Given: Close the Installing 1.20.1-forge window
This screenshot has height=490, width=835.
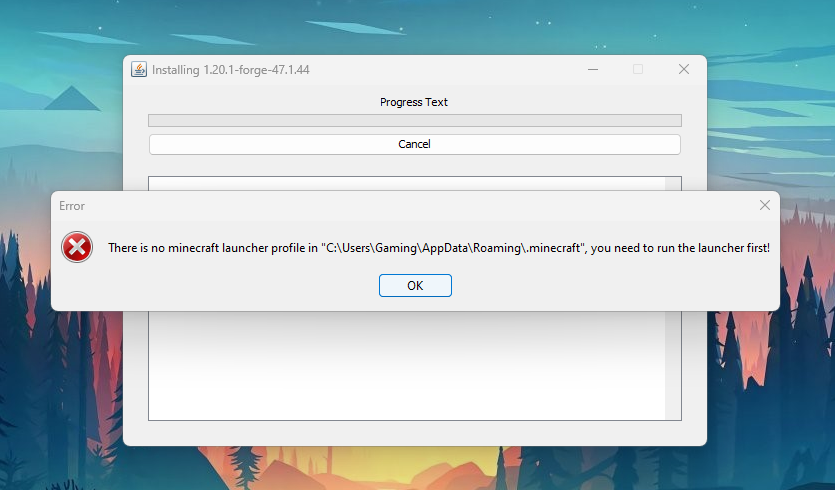Looking at the screenshot, I should coord(684,69).
